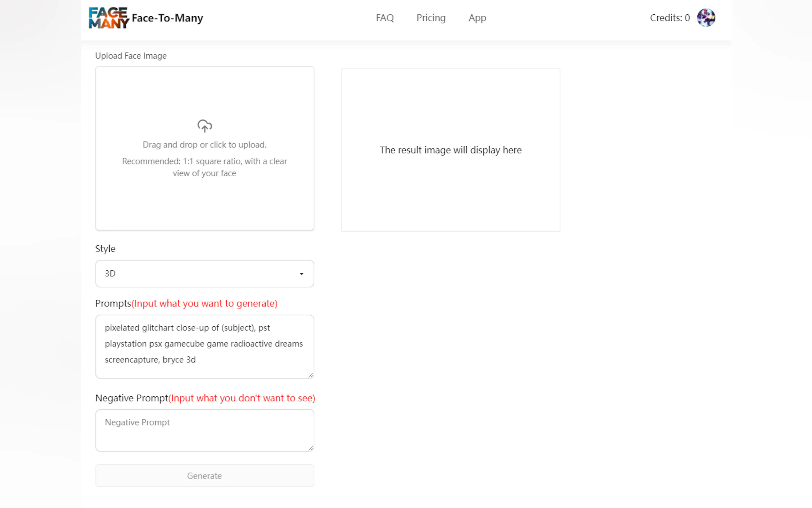
Task: Click 'Drag and drop or click to upload' text
Action: 204,145
